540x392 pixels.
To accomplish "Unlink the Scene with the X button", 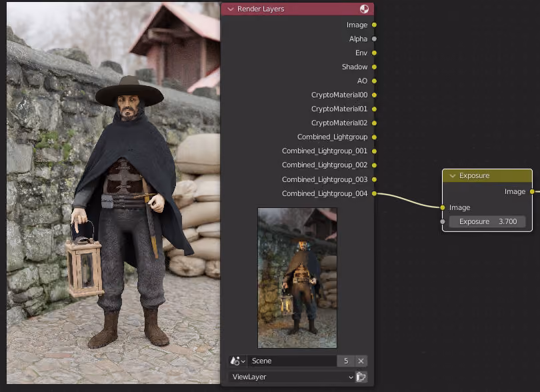I will 361,361.
